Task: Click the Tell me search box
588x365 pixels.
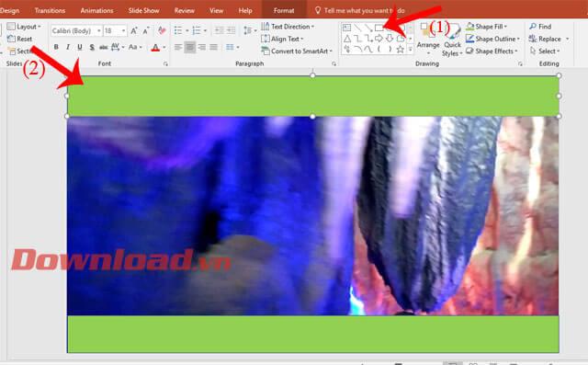Action: (x=359, y=10)
